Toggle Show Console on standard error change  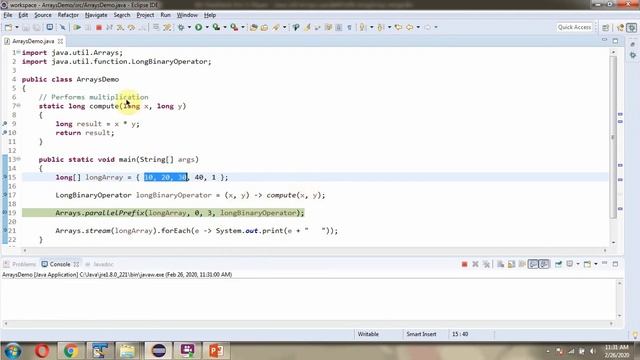(x=544, y=264)
